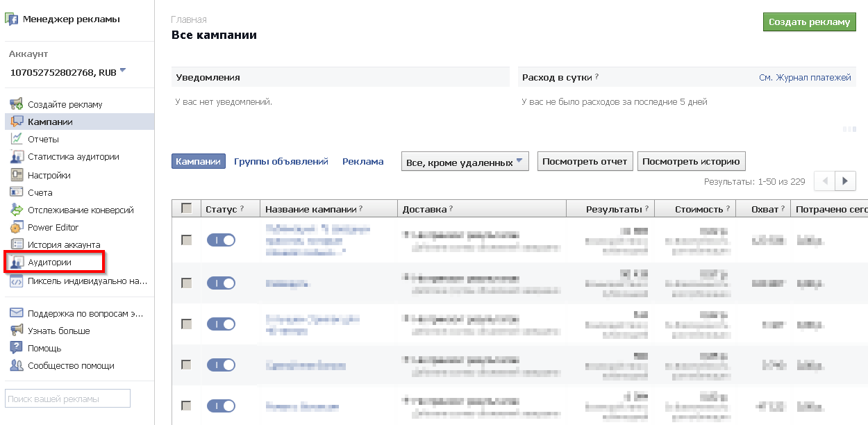
Task: Open the Все, кроме удаленных filter dropdown
Action: click(x=465, y=162)
